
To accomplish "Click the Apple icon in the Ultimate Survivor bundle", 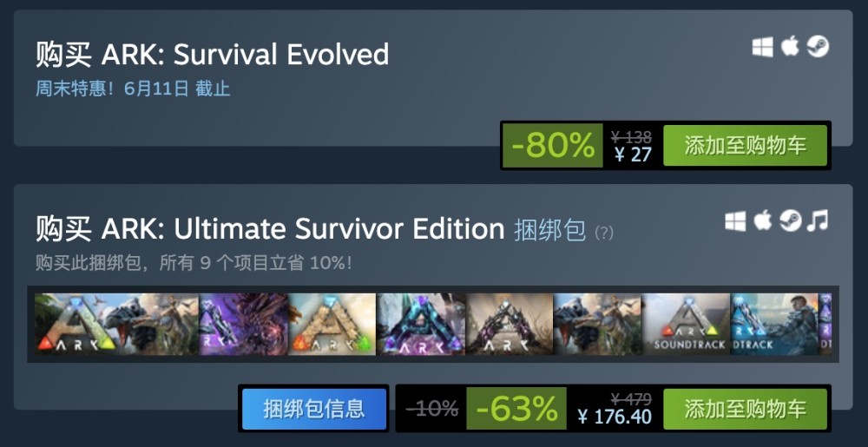I will click(x=763, y=220).
